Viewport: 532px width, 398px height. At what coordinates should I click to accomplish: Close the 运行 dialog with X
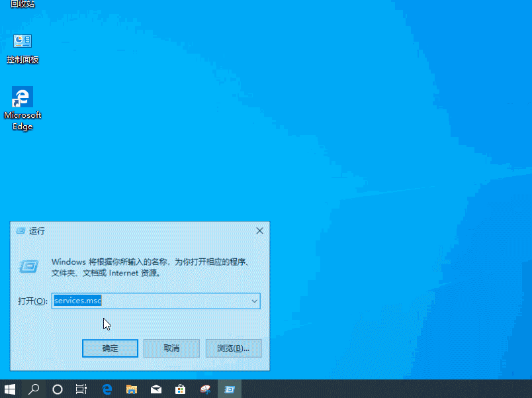click(259, 230)
